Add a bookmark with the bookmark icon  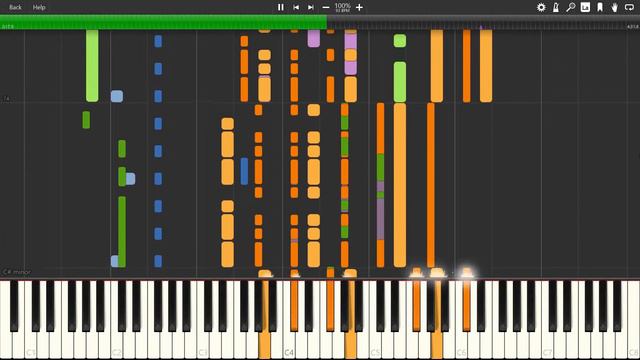point(600,7)
